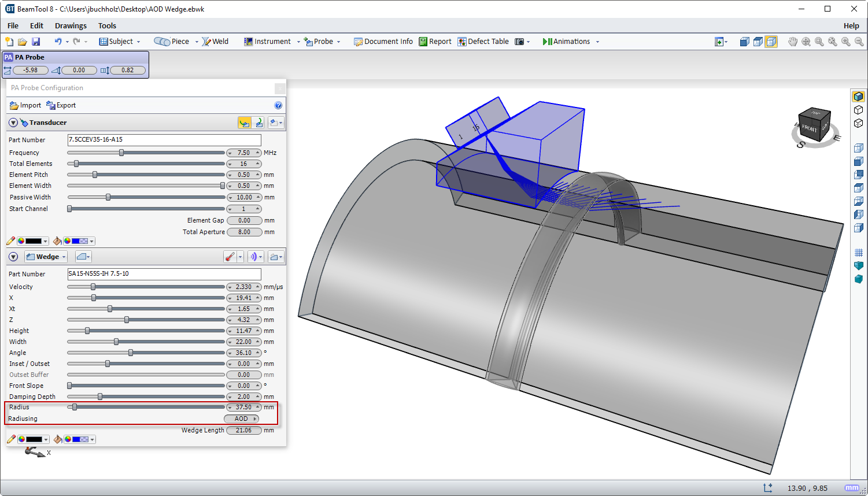The height and width of the screenshot is (496, 868).
Task: Open the PA Probe Configuration help icon
Action: tap(278, 105)
